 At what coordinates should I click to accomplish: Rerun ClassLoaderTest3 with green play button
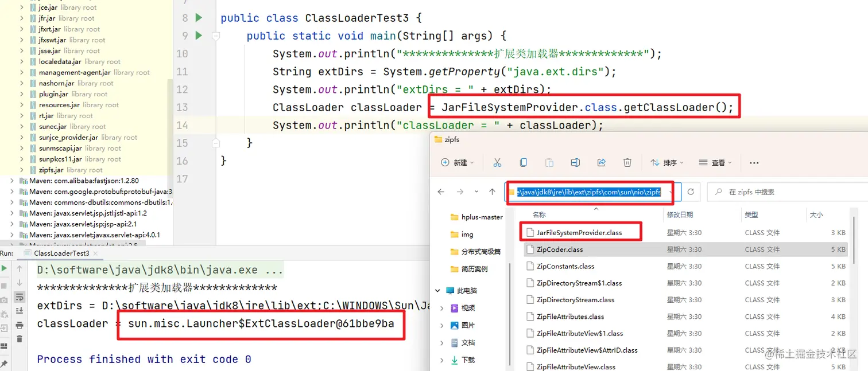pos(5,268)
